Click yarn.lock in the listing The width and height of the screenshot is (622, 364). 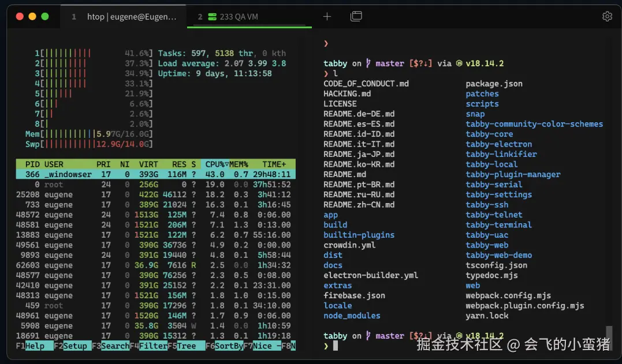(487, 316)
